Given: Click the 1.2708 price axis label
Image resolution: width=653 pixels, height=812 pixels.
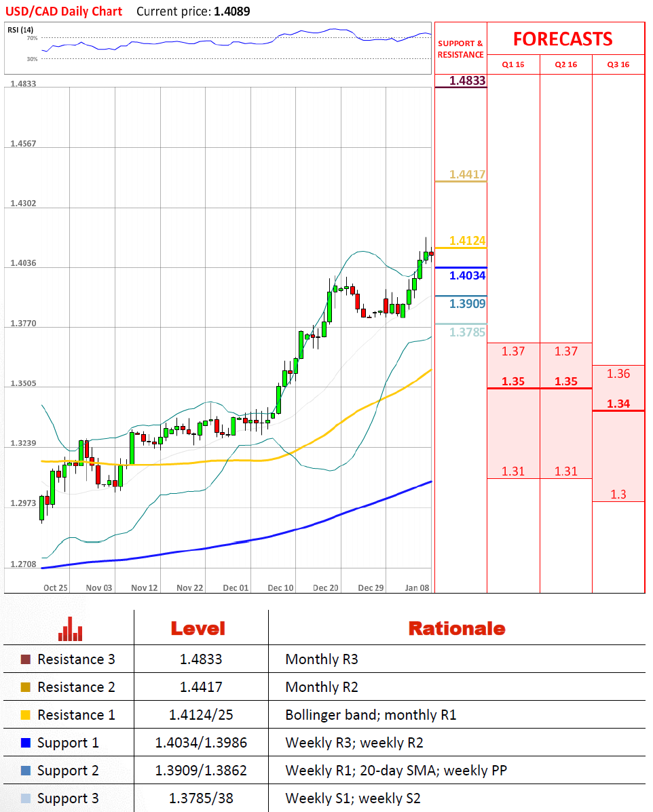Looking at the screenshot, I should tap(23, 564).
